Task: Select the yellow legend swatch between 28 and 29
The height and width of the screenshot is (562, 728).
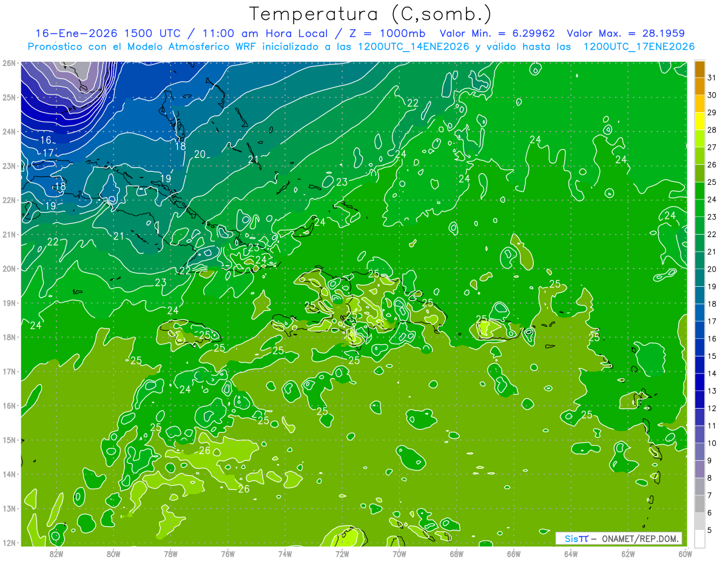Action: pyautogui.click(x=699, y=121)
